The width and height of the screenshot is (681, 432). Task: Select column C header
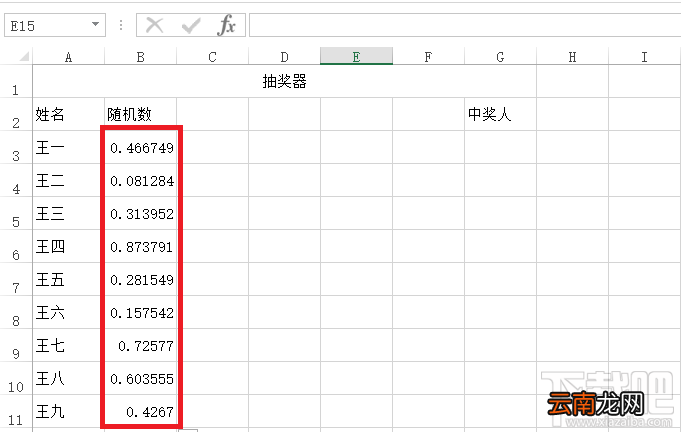pyautogui.click(x=212, y=57)
